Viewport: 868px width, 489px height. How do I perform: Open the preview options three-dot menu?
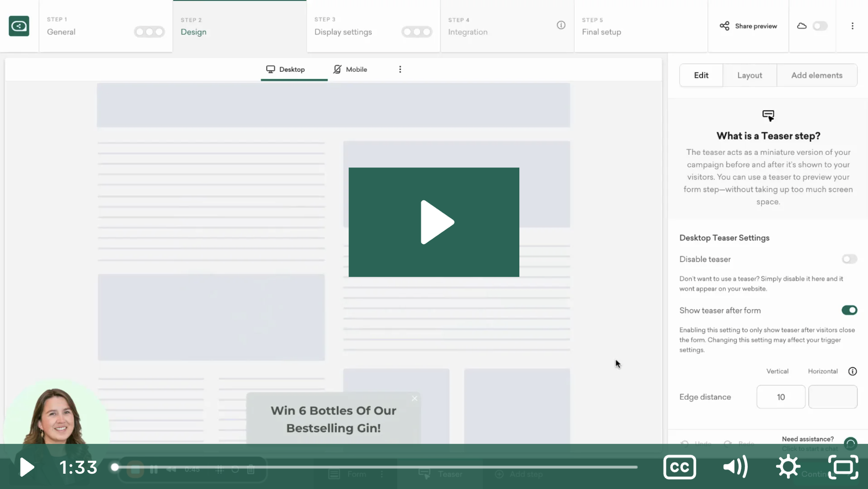point(400,69)
